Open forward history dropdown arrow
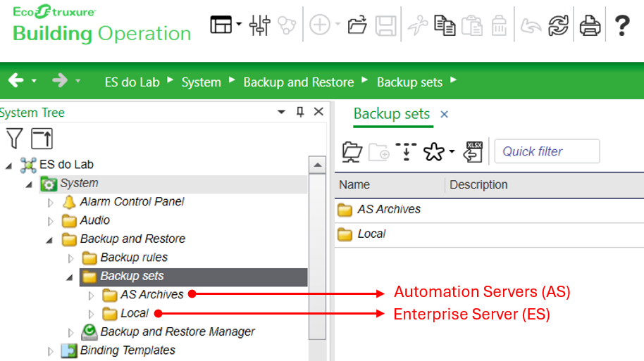The width and height of the screenshot is (644, 361). point(78,81)
